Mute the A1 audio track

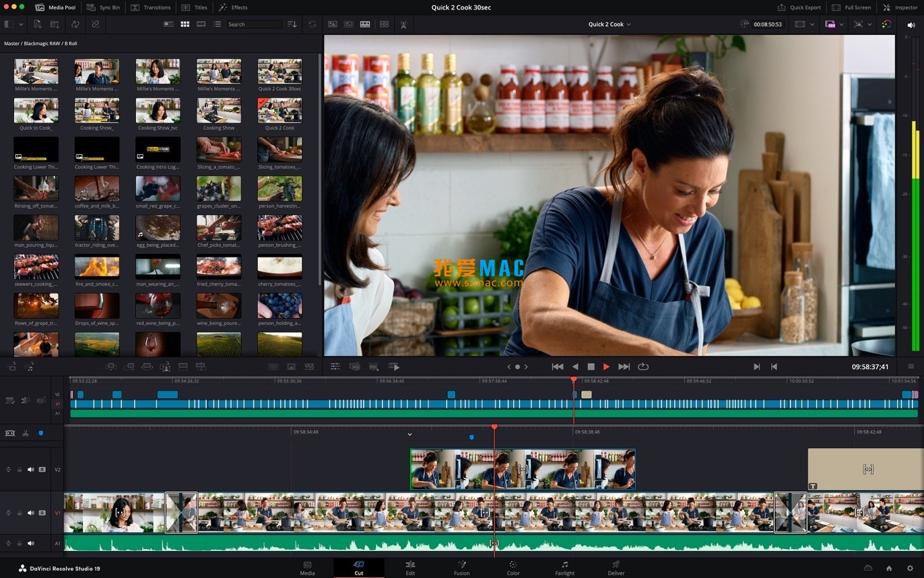pyautogui.click(x=30, y=543)
